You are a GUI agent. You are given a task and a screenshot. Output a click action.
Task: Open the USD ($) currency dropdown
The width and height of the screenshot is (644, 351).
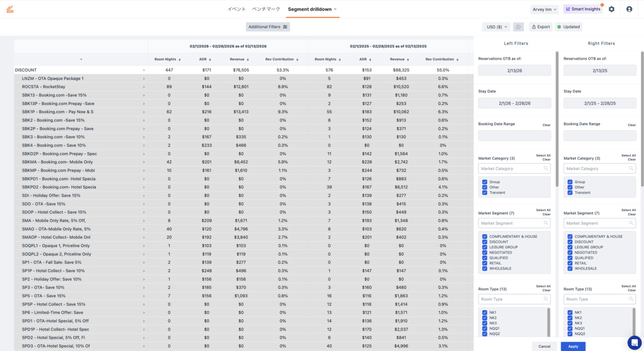coord(496,27)
